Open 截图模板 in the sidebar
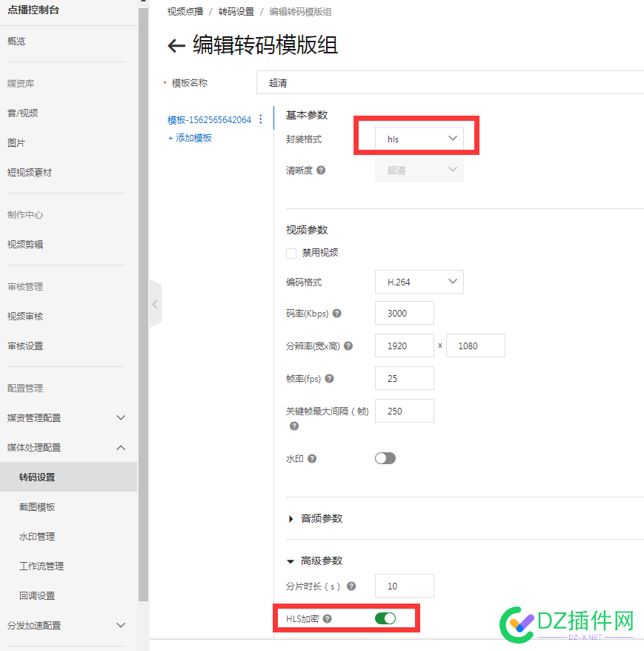Screen dimensions: 644x651 [x=37, y=507]
